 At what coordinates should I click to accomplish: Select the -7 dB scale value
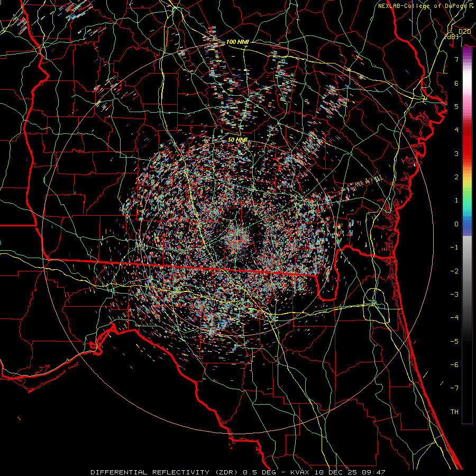(x=454, y=388)
